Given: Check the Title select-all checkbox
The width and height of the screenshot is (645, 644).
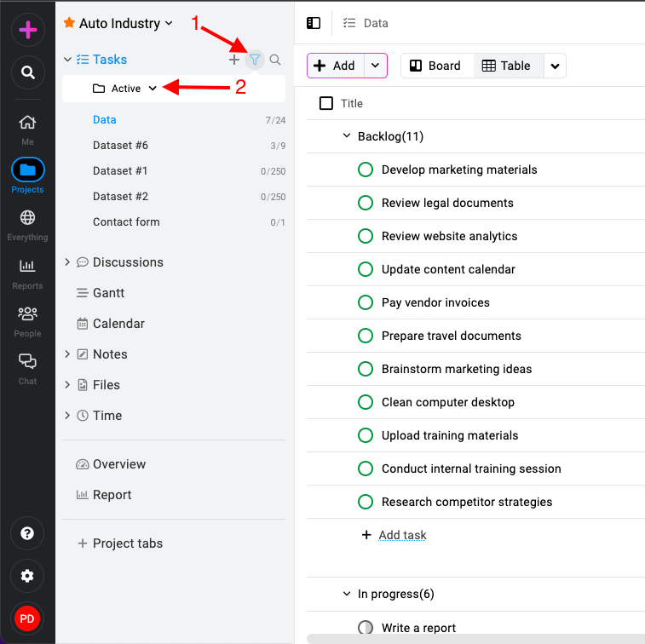Looking at the screenshot, I should pos(326,103).
